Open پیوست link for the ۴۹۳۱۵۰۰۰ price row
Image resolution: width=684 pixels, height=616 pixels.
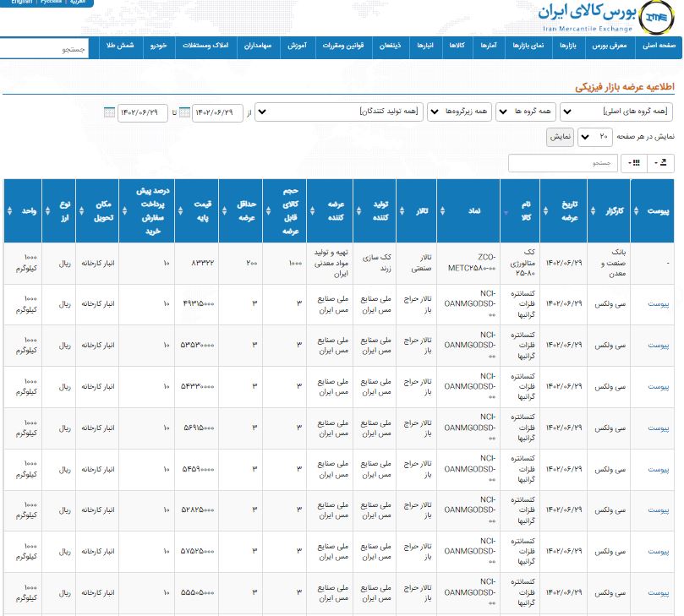[x=659, y=304]
